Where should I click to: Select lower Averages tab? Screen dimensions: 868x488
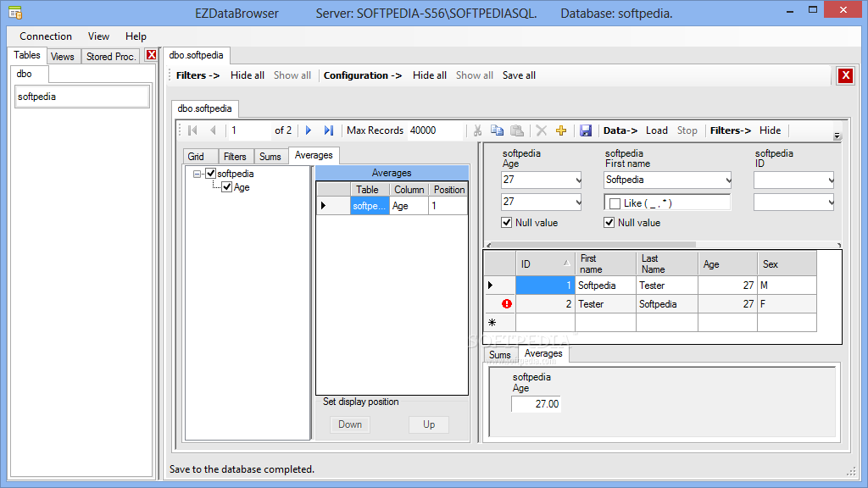pyautogui.click(x=543, y=353)
